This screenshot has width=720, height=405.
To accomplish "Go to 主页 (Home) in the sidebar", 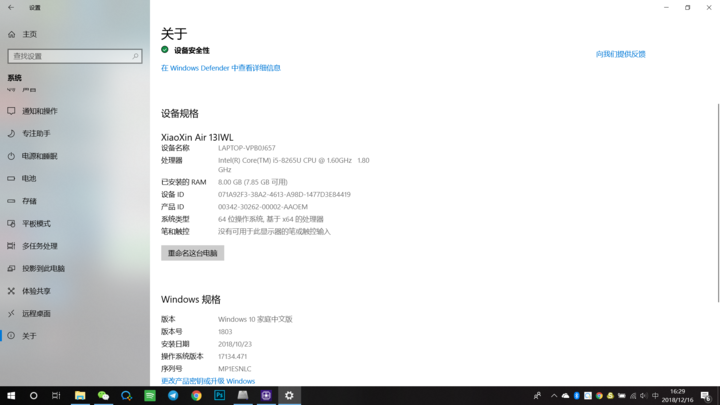I will [29, 34].
